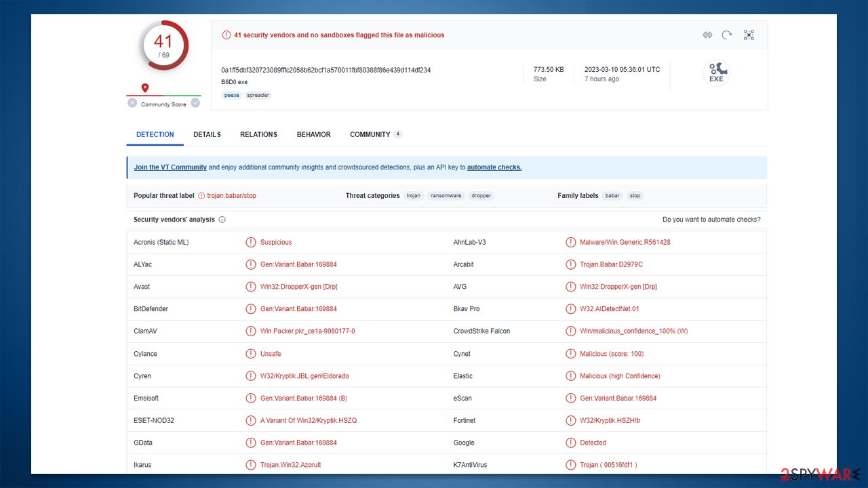Click Join the VT Community link
868x488 pixels.
pos(170,167)
